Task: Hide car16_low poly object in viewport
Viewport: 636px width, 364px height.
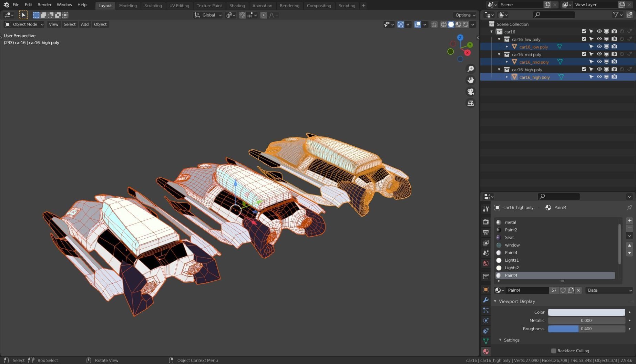Action: coord(599,46)
